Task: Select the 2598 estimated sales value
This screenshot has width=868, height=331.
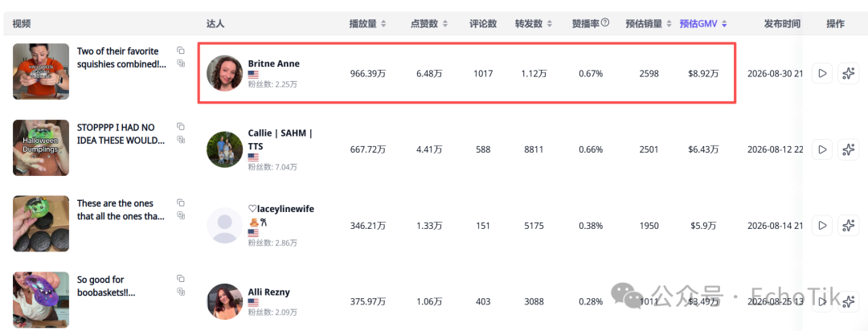Action: click(649, 74)
